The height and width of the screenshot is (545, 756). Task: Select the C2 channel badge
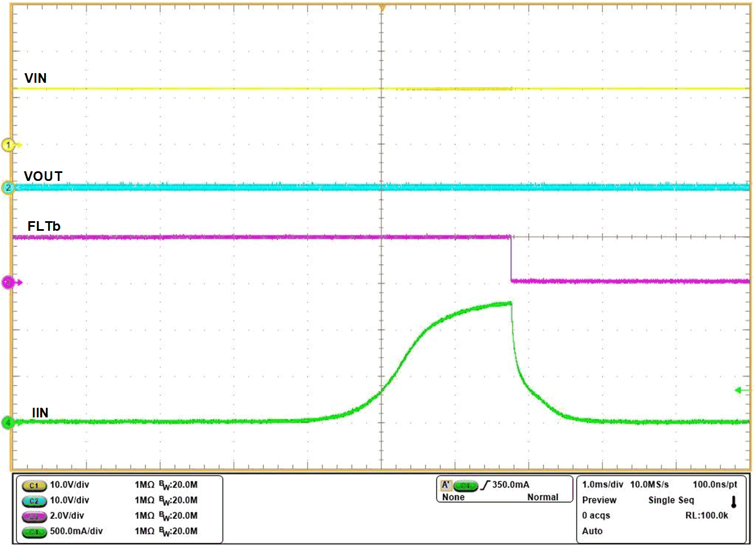pyautogui.click(x=33, y=501)
